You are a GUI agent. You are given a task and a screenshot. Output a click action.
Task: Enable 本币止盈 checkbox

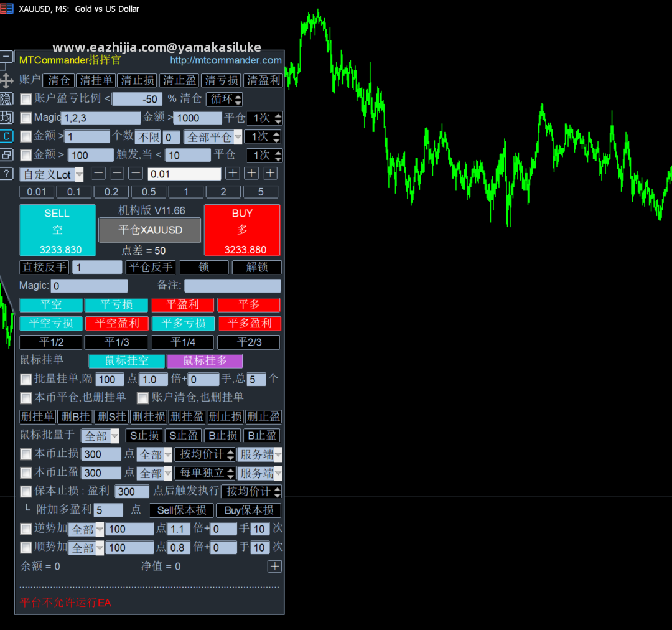(26, 472)
